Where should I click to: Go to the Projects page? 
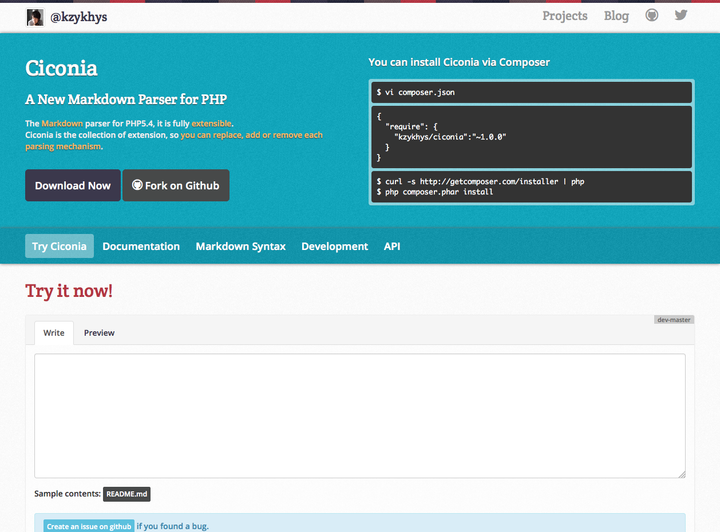pyautogui.click(x=565, y=16)
